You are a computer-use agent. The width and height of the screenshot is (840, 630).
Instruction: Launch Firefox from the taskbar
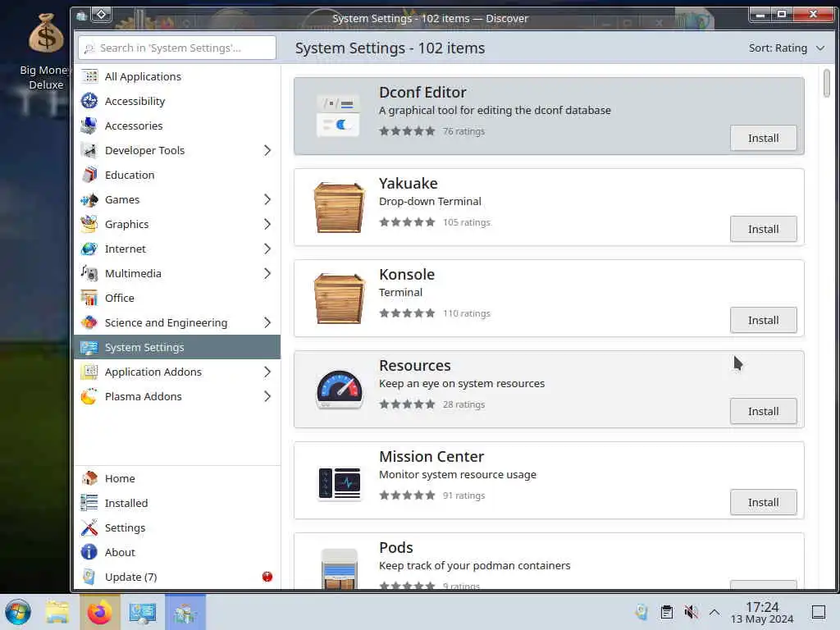[x=99, y=612]
